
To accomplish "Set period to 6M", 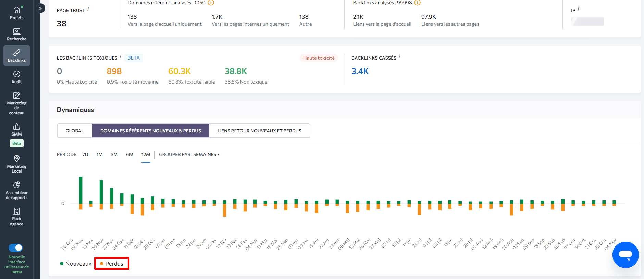I will pyautogui.click(x=129, y=155).
